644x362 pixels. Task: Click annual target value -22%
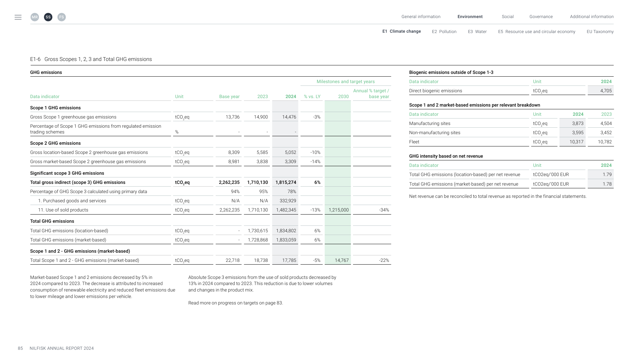pyautogui.click(x=384, y=260)
